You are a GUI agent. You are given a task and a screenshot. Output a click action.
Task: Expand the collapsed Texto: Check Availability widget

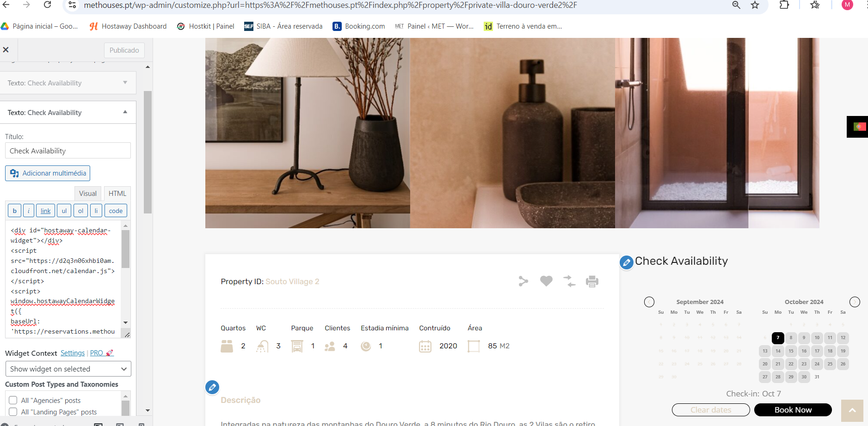(68, 83)
